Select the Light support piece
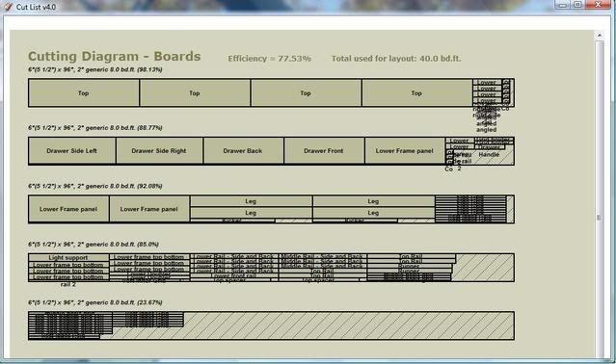The width and height of the screenshot is (616, 364). [68, 258]
